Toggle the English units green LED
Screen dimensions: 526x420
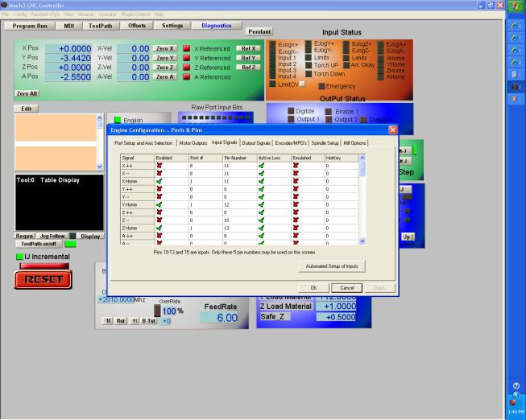tap(117, 120)
